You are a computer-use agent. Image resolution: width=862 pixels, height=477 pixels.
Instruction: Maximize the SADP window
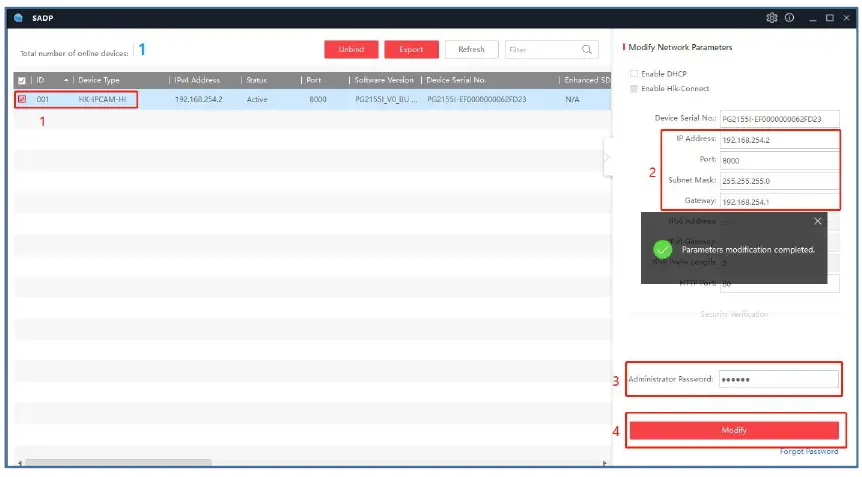tap(831, 18)
